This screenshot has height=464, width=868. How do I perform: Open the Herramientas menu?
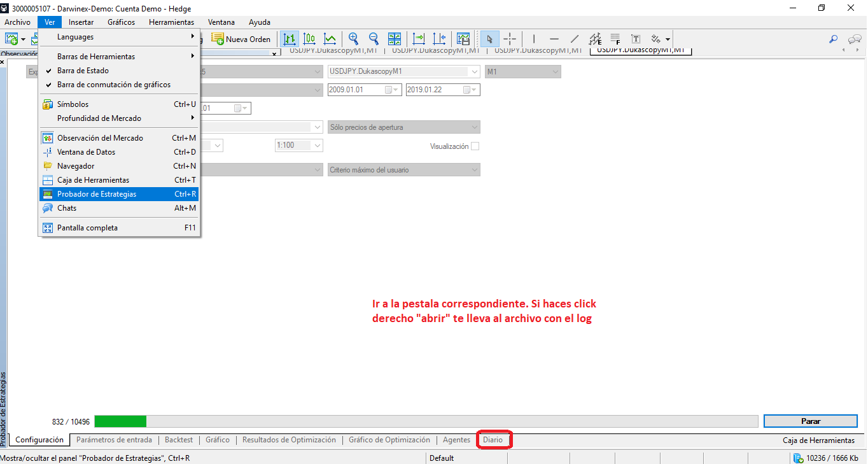pyautogui.click(x=172, y=22)
